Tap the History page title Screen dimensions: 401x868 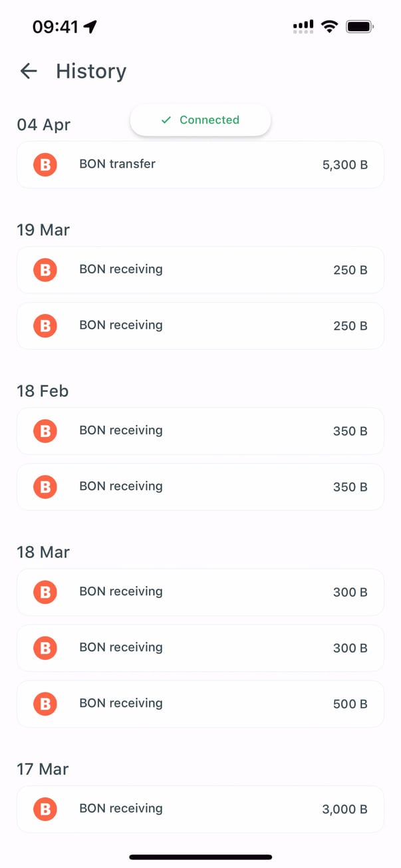(x=91, y=71)
